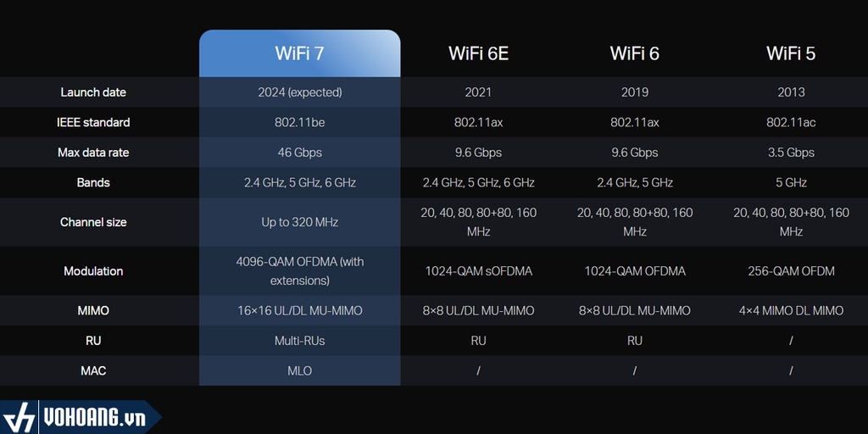The width and height of the screenshot is (868, 434).
Task: Click the Up to 320 MHz cell
Action: (x=299, y=222)
